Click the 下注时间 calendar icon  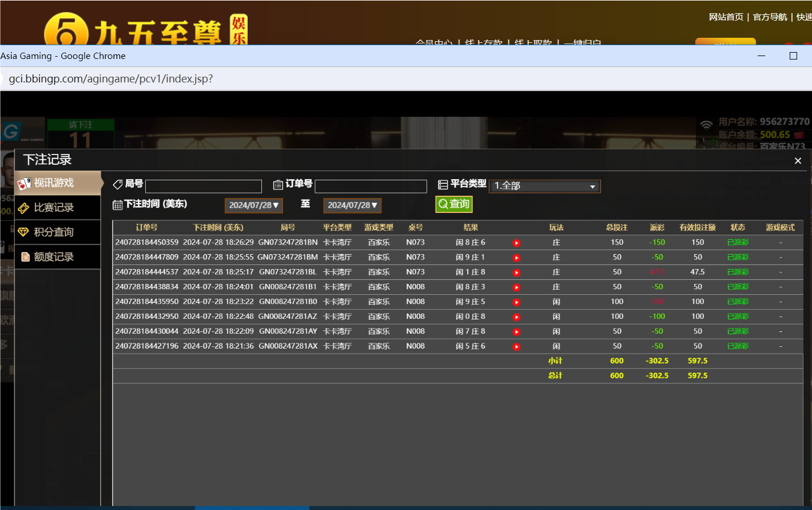[118, 204]
